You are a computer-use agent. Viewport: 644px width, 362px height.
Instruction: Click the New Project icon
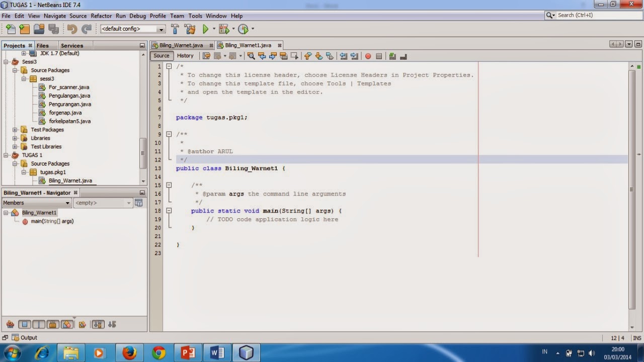[24, 29]
